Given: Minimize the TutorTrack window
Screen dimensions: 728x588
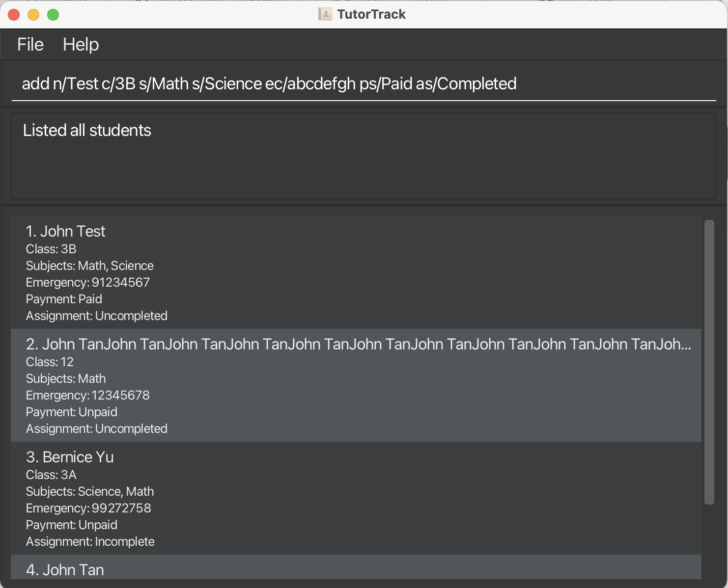Looking at the screenshot, I should [x=33, y=15].
